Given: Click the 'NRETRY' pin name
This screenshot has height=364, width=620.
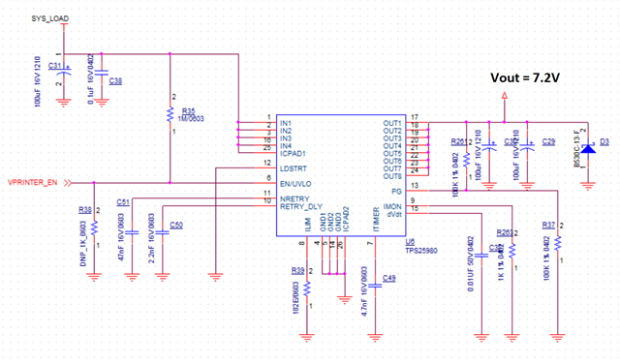Looking at the screenshot, I should 294,198.
